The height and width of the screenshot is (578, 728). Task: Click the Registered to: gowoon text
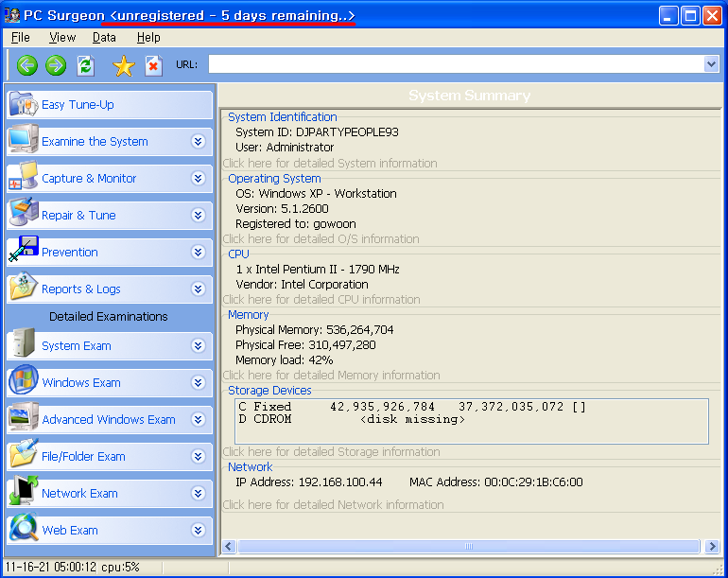296,224
